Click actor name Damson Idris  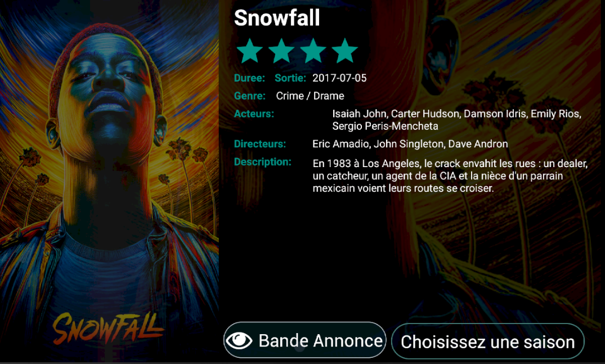[495, 114]
